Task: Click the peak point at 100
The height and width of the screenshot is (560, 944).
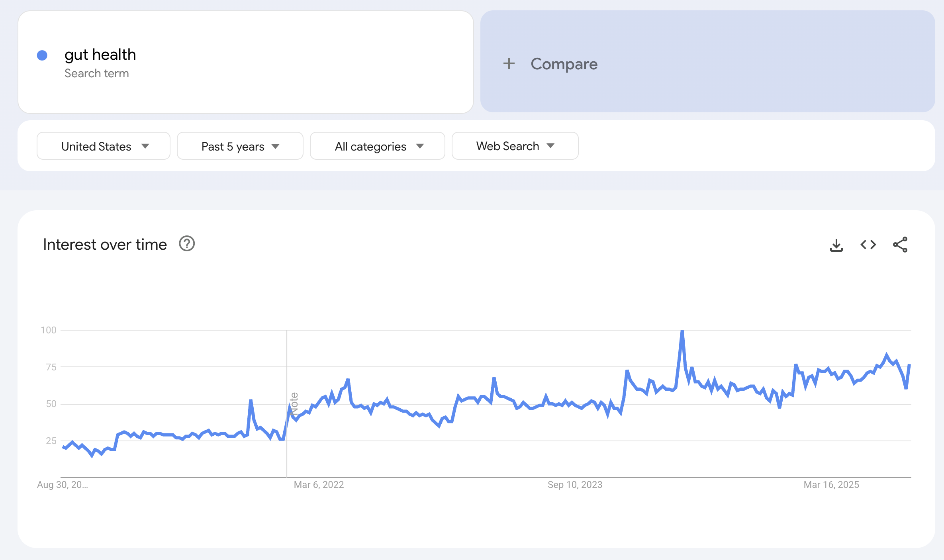Action: 682,331
